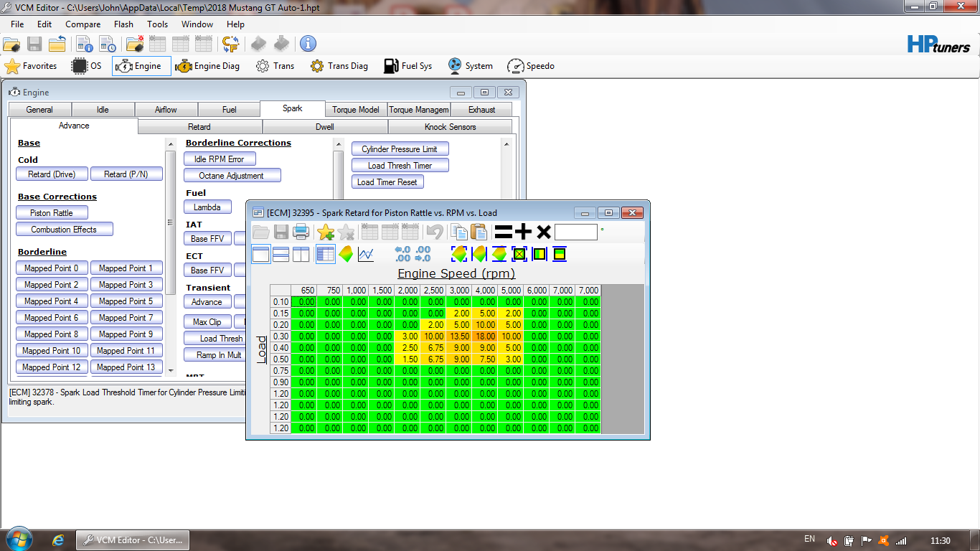Toggle the 2D line chart view

(366, 254)
